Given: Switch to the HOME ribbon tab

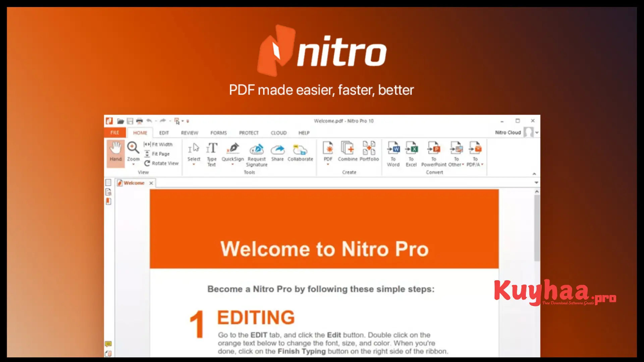Looking at the screenshot, I should pyautogui.click(x=140, y=133).
